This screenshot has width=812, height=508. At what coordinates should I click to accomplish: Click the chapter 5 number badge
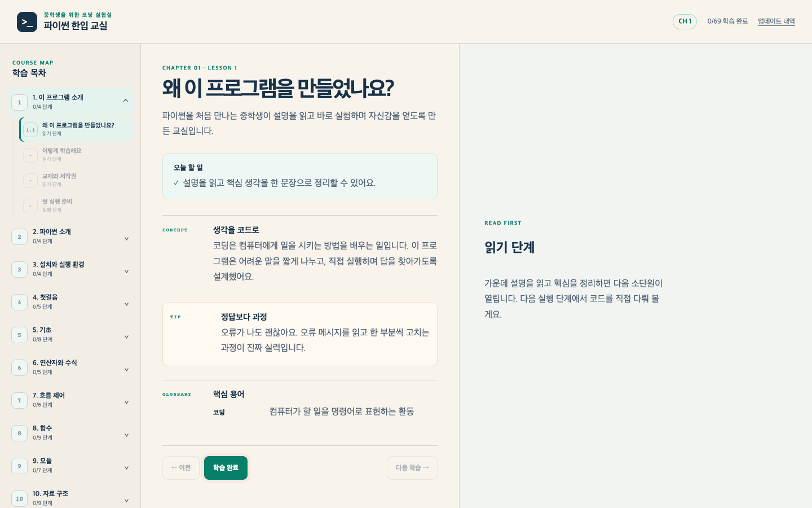(x=19, y=335)
